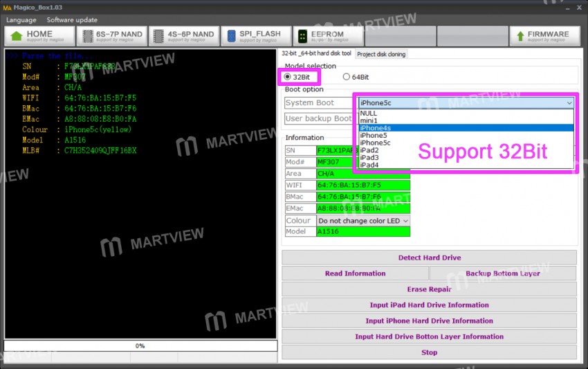Open the Language menu

pos(21,20)
